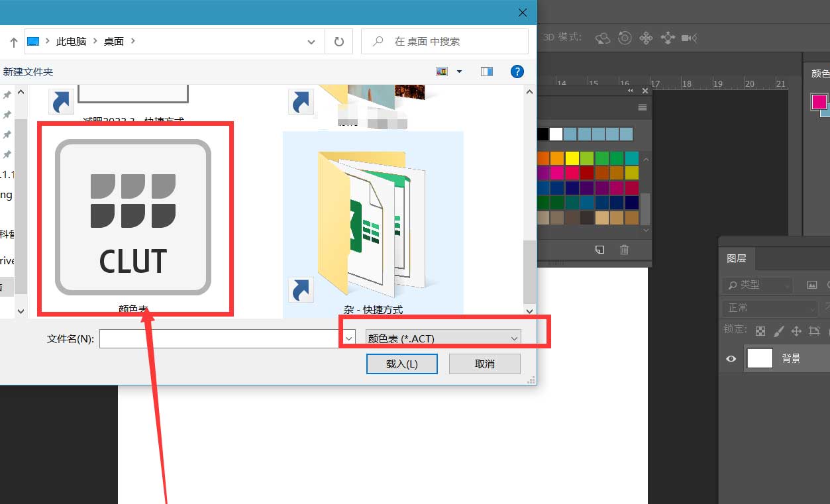Expand the chevron after 桌面 breadcrumb
This screenshot has width=830, height=504.
pos(133,41)
